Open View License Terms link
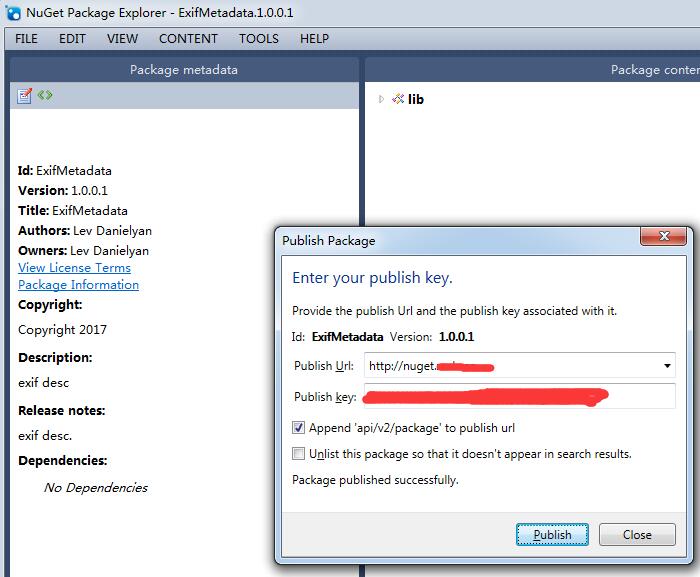 pyautogui.click(x=75, y=268)
